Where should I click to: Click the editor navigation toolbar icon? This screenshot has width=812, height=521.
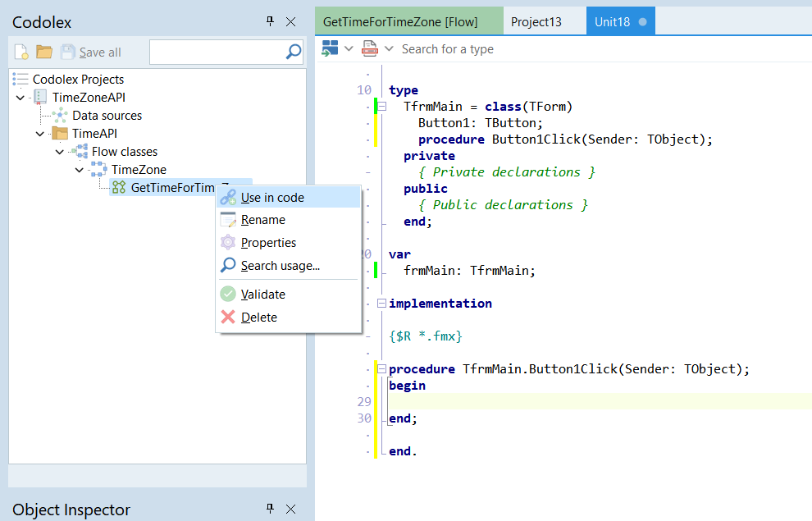(x=330, y=48)
